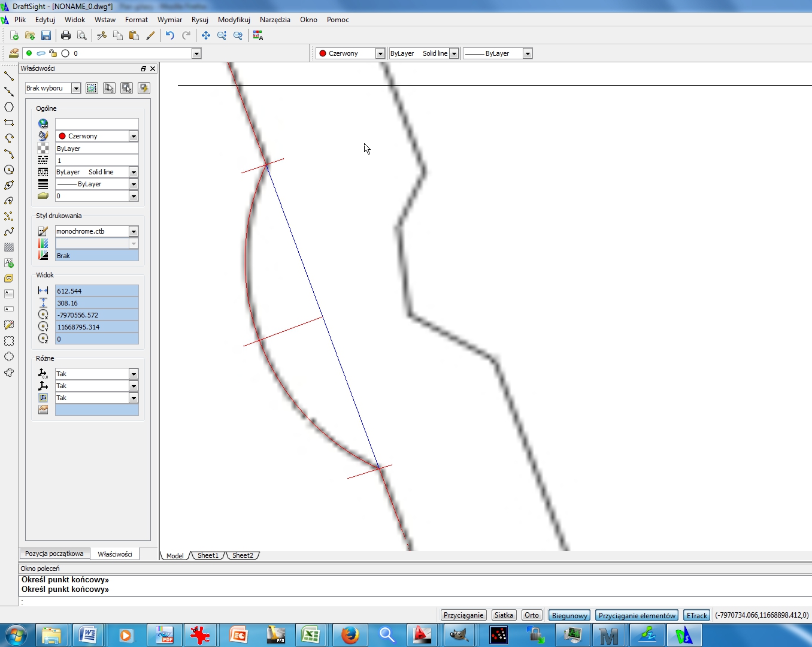Expand the monochrome.ctb print style dropdown
Viewport: 812px width, 647px height.
click(x=134, y=231)
